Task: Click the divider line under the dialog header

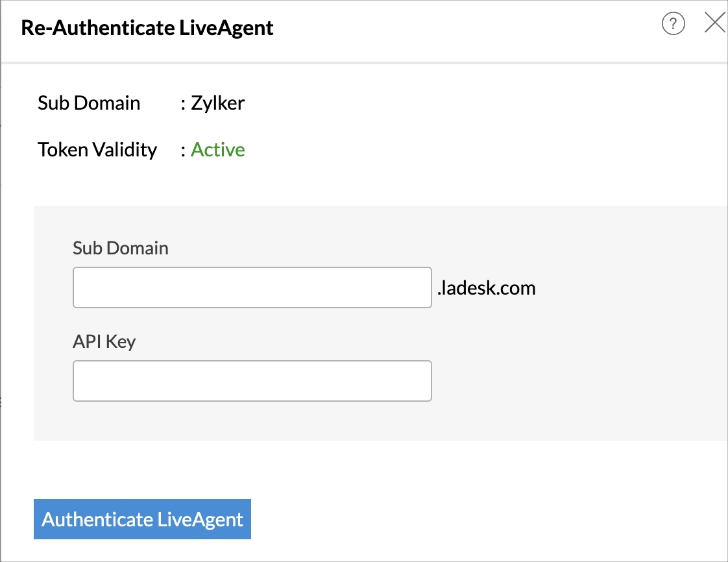Action: pos(363,63)
